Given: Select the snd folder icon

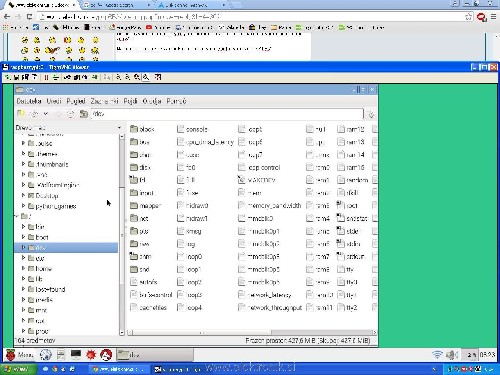Looking at the screenshot, I should pyautogui.click(x=134, y=269).
